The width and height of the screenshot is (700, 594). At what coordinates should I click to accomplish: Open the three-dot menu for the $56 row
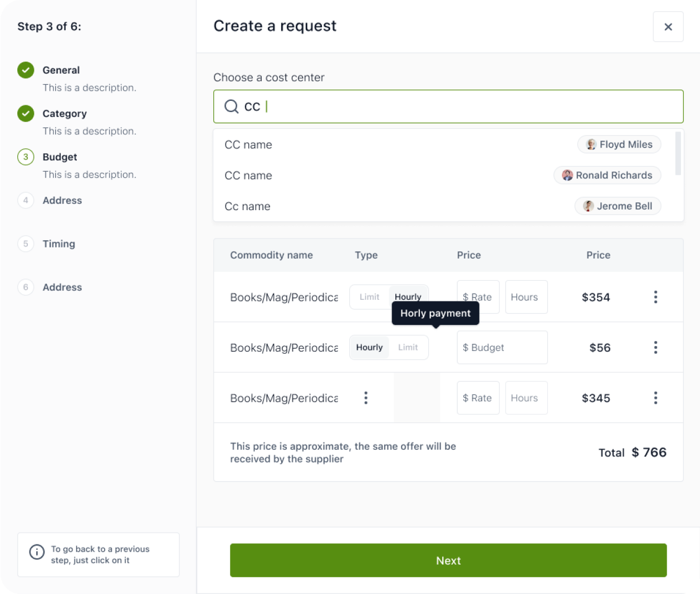655,347
